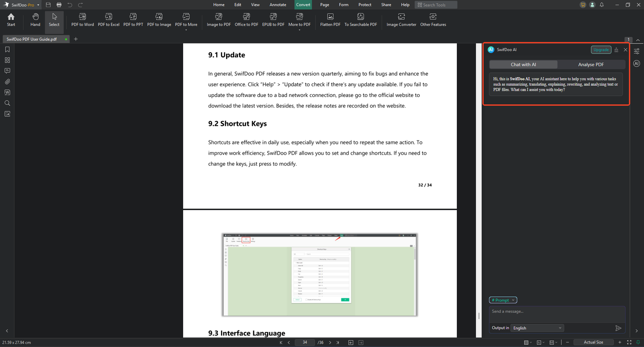Enter full screen mode
This screenshot has width=644, height=347.
[629, 343]
